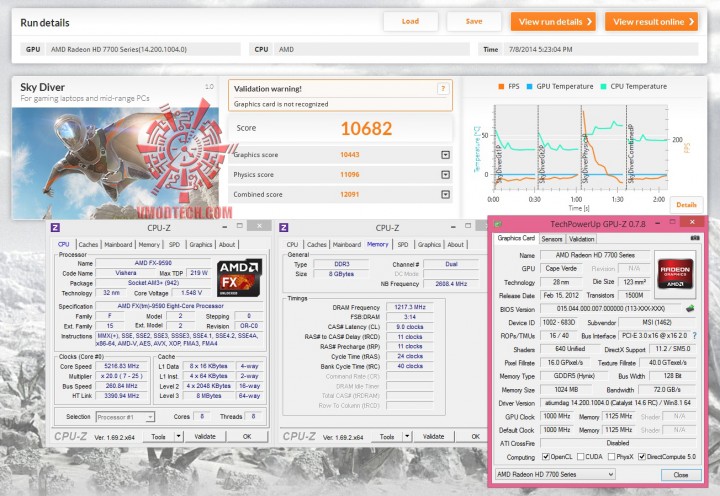The image size is (720, 496).
Task: Click the Close button in GPU-Z
Action: point(681,474)
